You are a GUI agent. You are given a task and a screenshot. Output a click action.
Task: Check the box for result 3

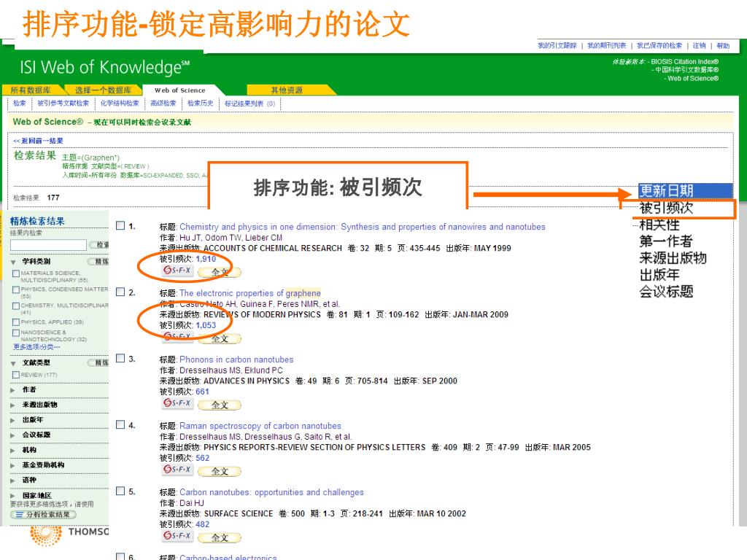120,358
